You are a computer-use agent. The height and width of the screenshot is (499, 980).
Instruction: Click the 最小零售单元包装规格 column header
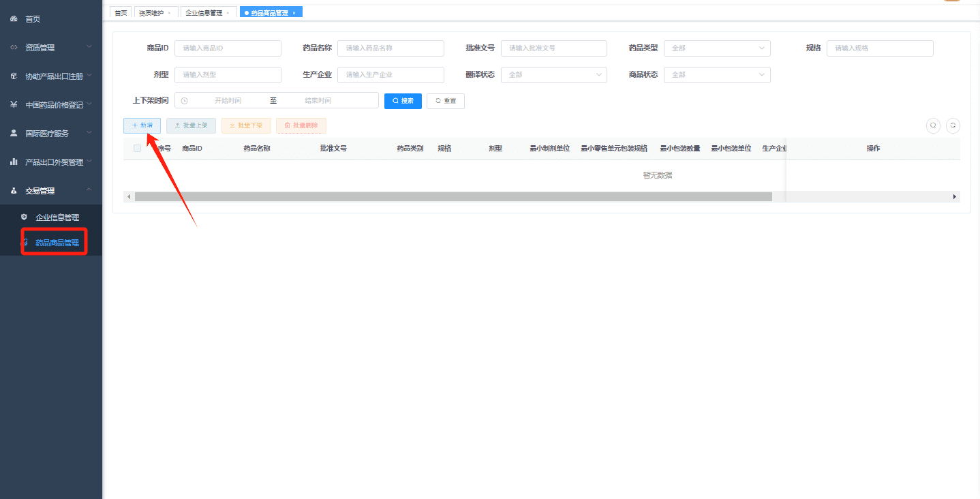coord(614,149)
